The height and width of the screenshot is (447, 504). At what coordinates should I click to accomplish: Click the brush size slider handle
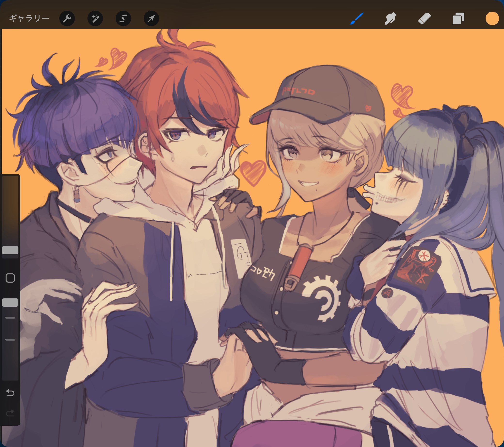10,250
